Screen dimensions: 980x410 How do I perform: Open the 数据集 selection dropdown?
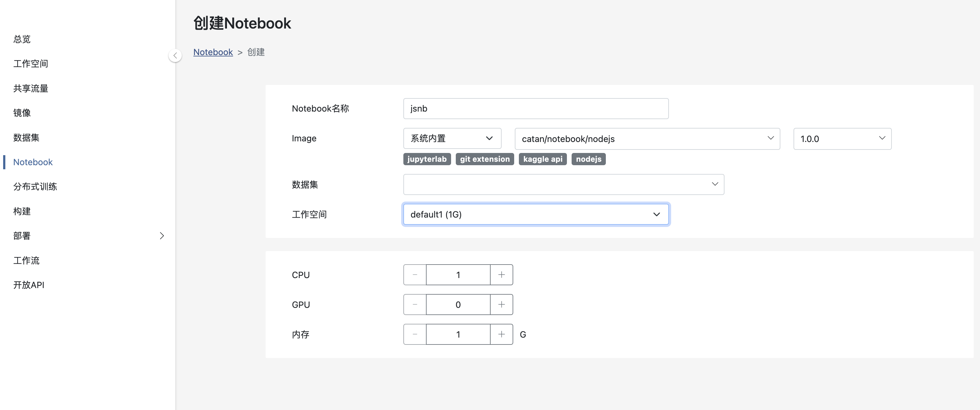(563, 184)
